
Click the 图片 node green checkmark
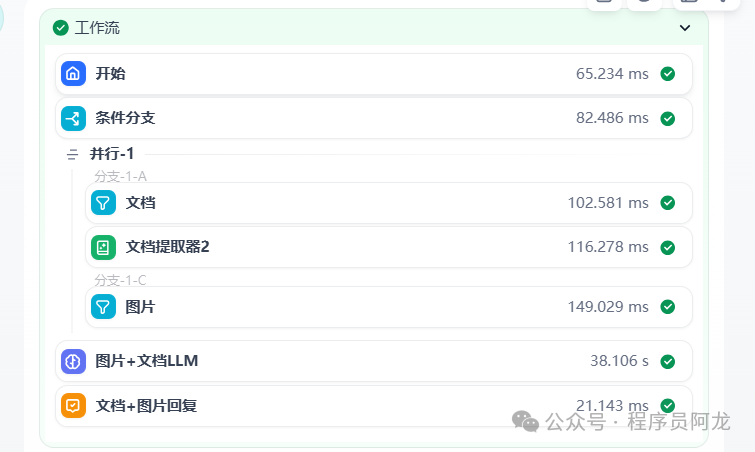(x=668, y=307)
